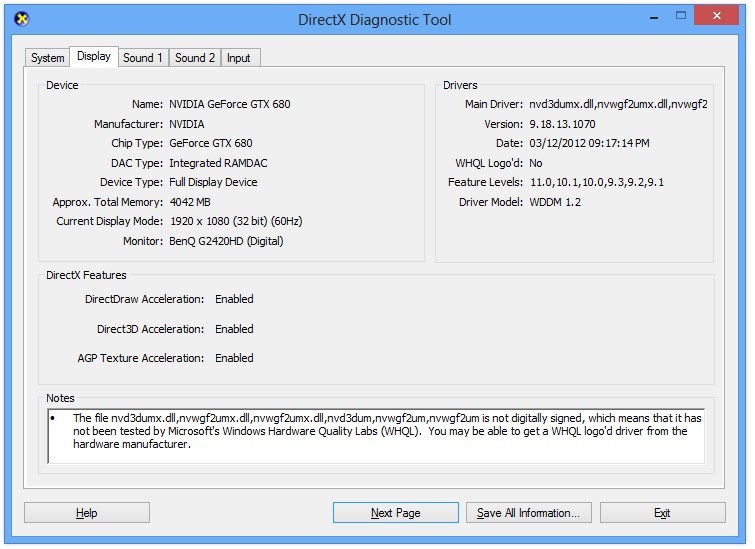Select the Display tab

click(94, 56)
